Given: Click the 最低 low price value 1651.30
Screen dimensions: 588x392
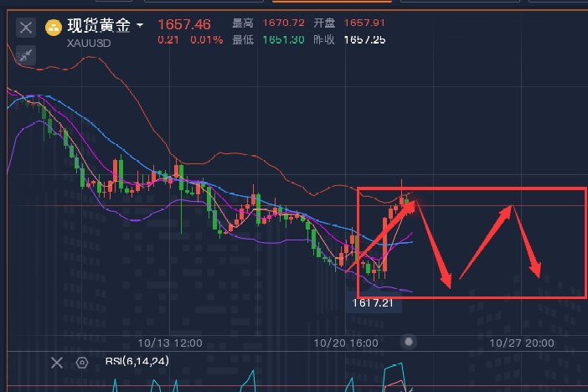Looking at the screenshot, I should pos(282,39).
